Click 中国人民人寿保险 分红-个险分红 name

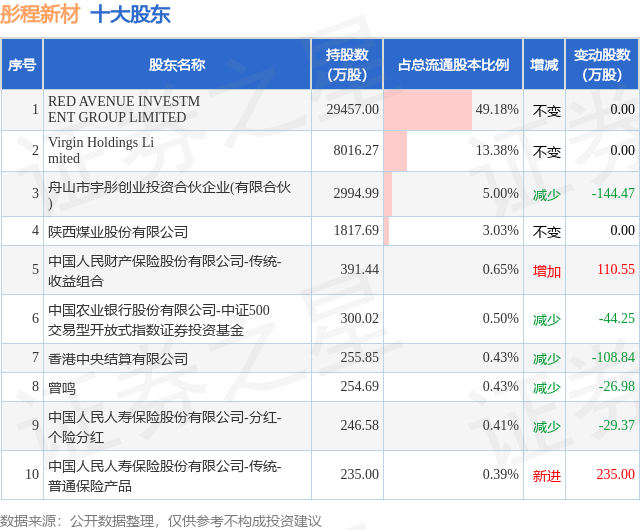pyautogui.click(x=164, y=427)
